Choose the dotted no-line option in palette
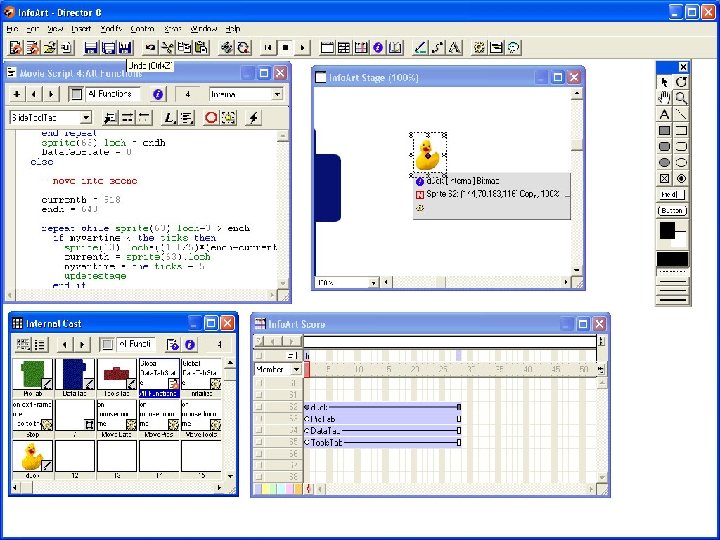This screenshot has width=720, height=540. 673,273
